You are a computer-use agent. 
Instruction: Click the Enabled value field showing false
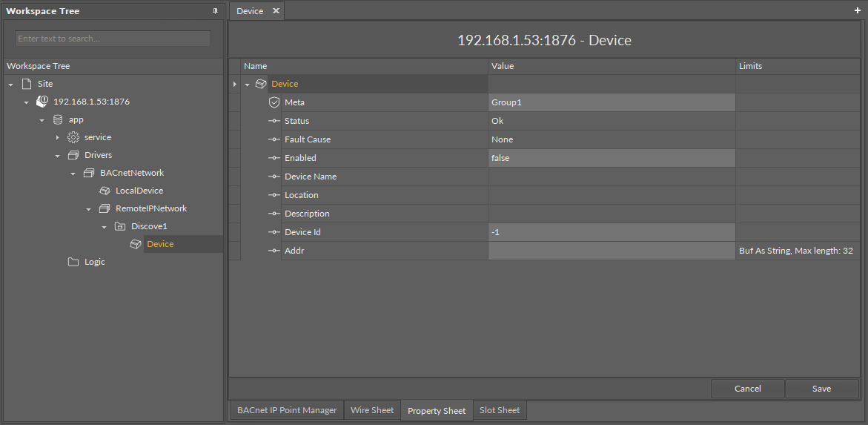pos(612,158)
